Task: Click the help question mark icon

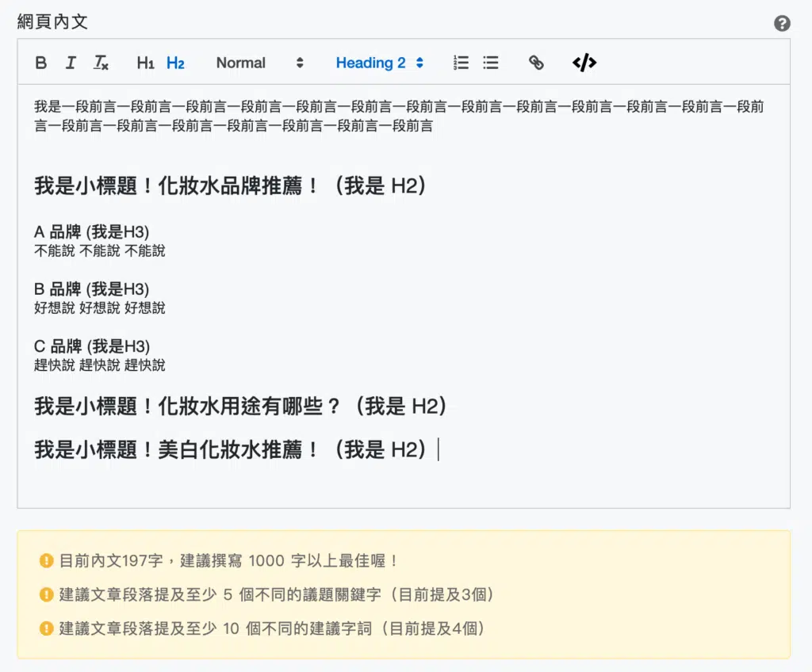Action: point(782,23)
